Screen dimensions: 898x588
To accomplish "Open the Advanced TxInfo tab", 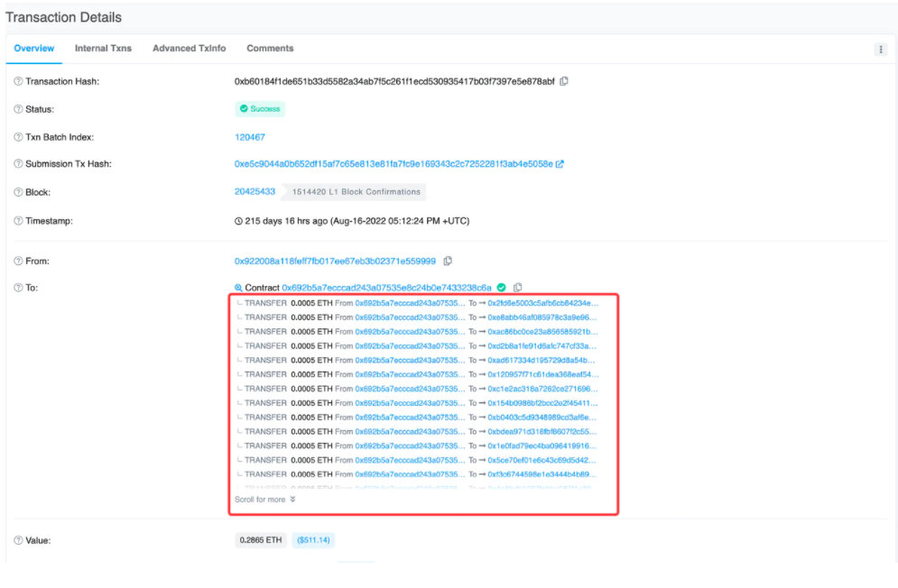I will point(189,49).
